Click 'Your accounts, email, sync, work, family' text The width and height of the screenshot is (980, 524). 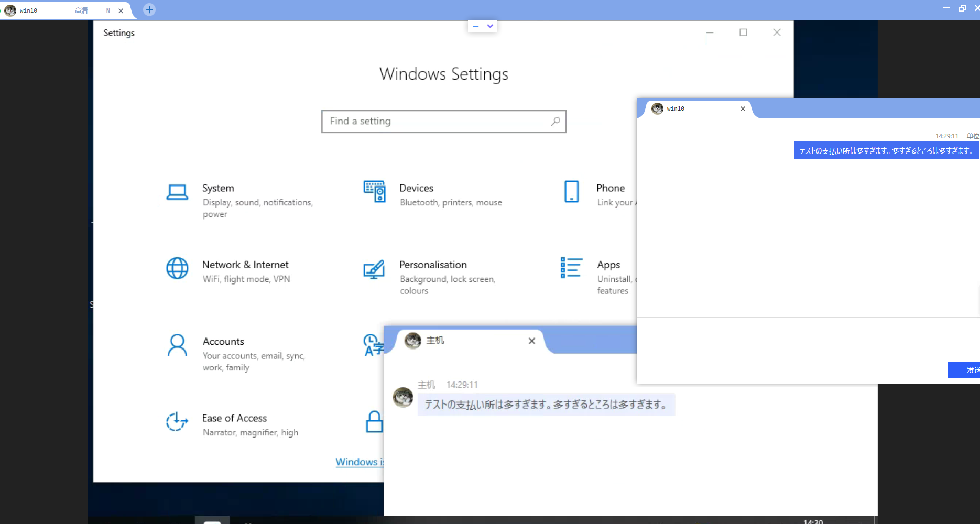254,362
